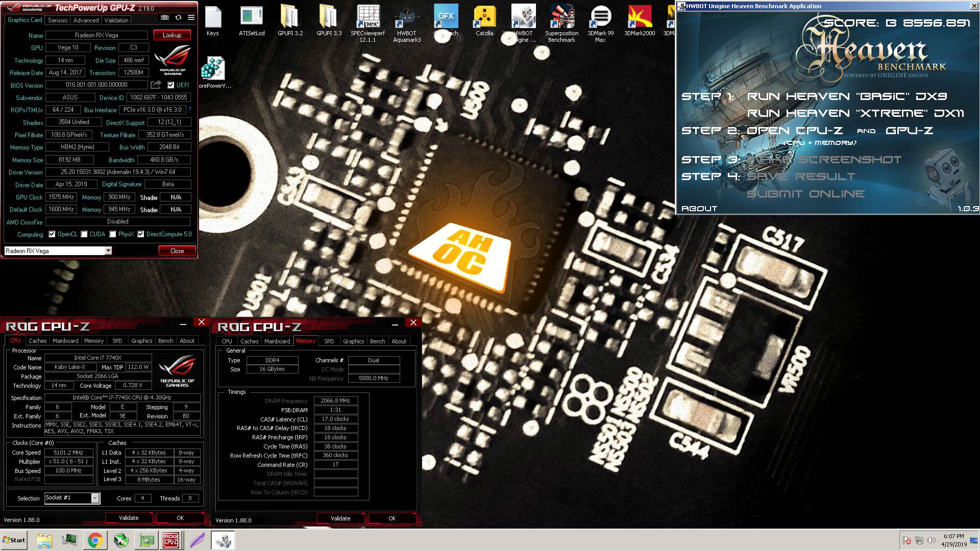Launch Superposition Benchmark shortcut
Screen dimensions: 980x551
[561, 24]
